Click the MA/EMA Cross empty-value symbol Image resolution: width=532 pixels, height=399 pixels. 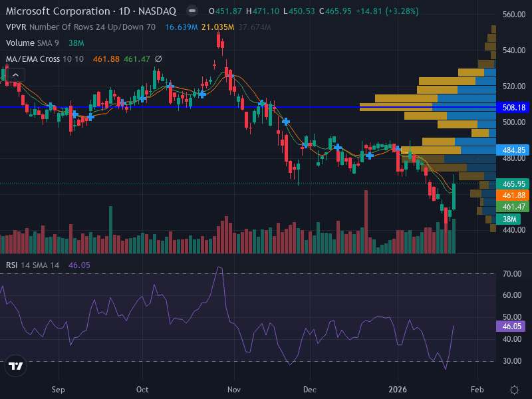coord(158,59)
